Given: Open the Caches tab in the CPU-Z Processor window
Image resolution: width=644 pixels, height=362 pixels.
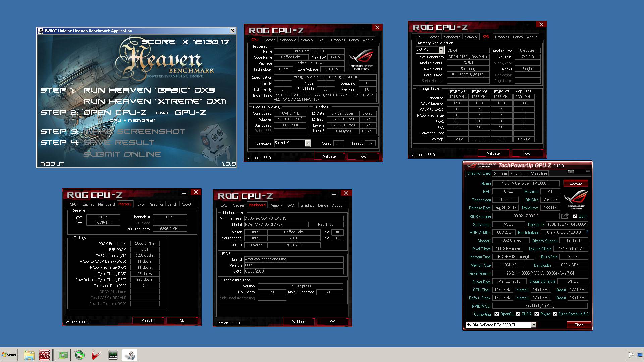Looking at the screenshot, I should coord(269,40).
